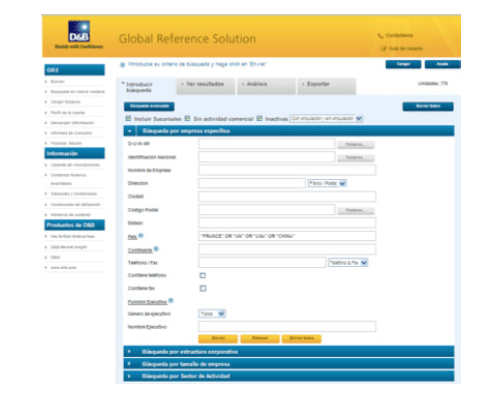
Task: Open Búsqueda en nueva ventana sidebar item
Action: (78, 92)
